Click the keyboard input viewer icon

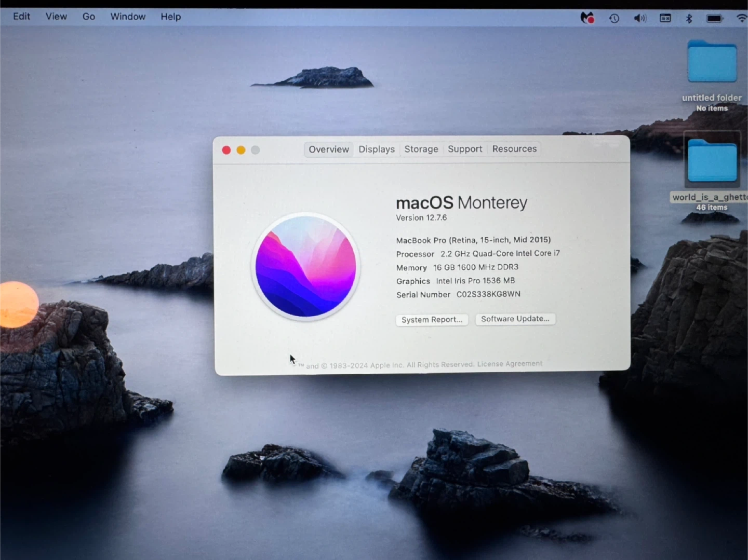point(665,18)
